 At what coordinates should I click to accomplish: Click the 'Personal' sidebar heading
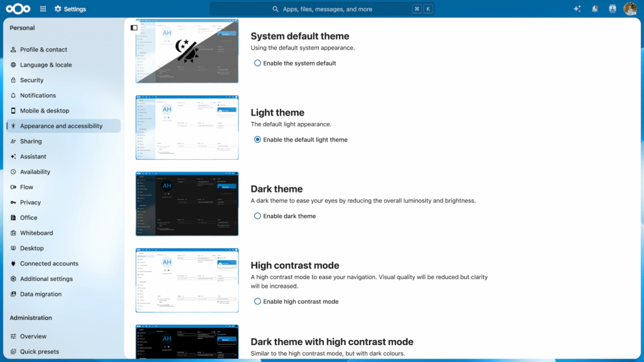click(x=22, y=28)
